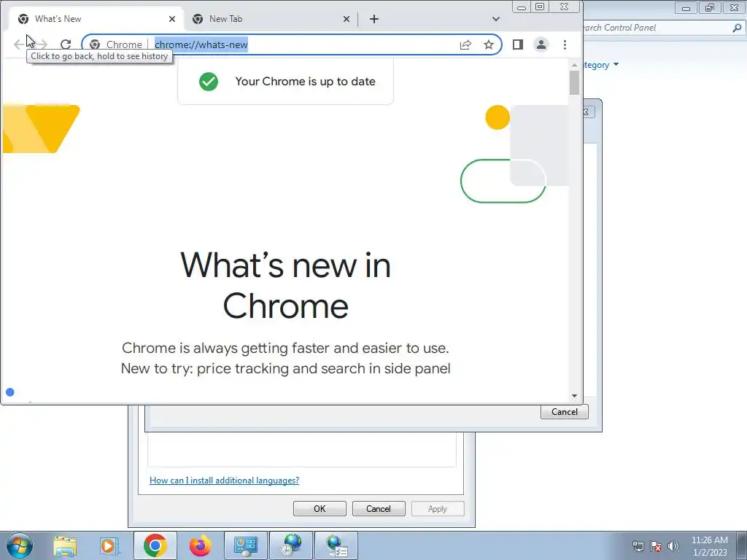
Task: Click the forward navigation arrow
Action: (42, 44)
